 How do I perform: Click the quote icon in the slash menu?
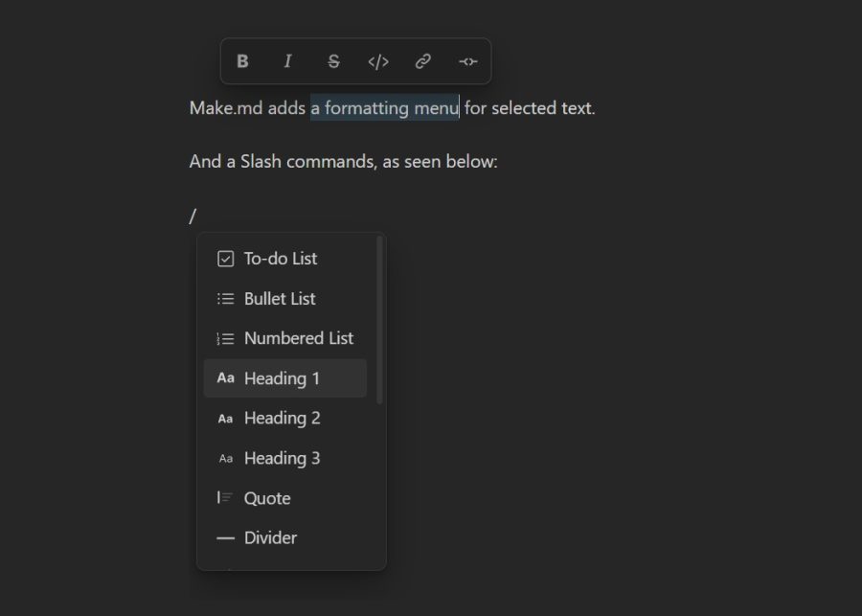[224, 497]
